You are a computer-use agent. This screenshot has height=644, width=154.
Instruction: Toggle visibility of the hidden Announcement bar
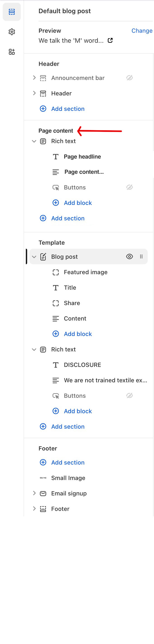point(130,78)
